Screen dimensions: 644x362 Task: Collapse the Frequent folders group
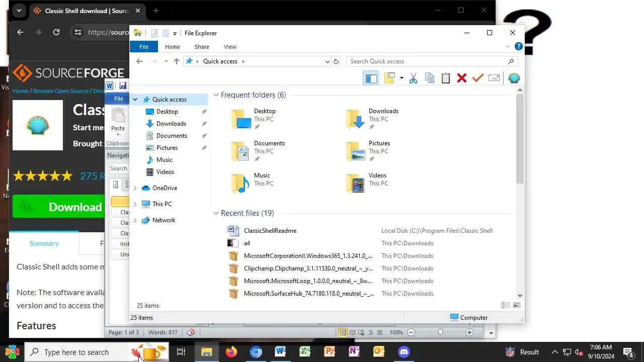point(216,95)
